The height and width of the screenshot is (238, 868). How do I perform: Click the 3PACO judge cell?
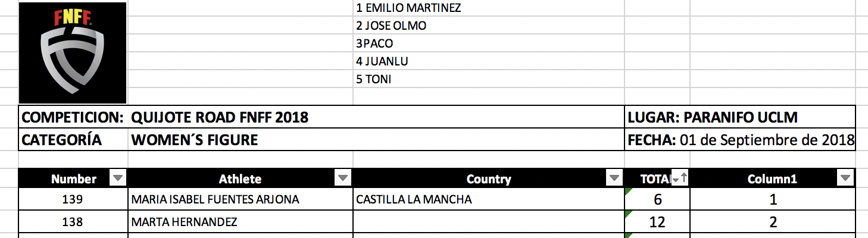pos(374,43)
